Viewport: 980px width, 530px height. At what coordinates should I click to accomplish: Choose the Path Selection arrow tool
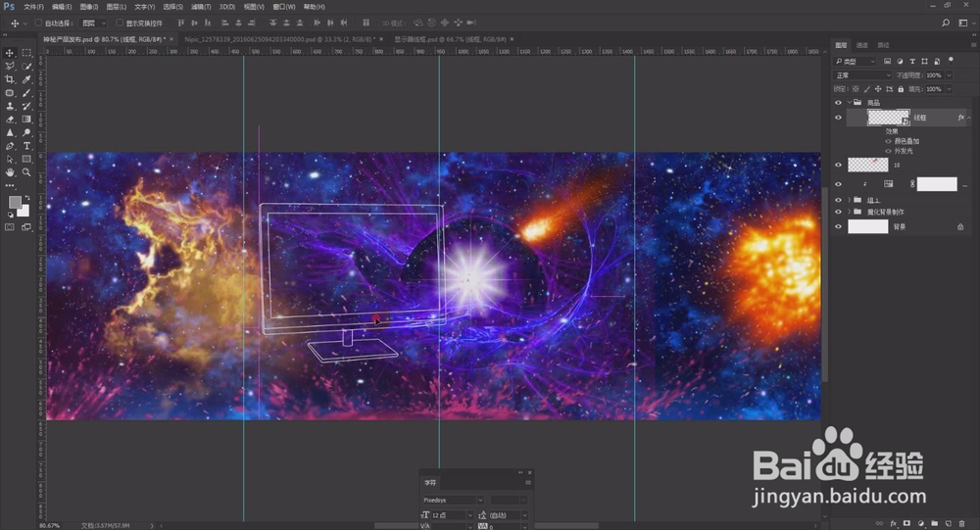coord(10,159)
